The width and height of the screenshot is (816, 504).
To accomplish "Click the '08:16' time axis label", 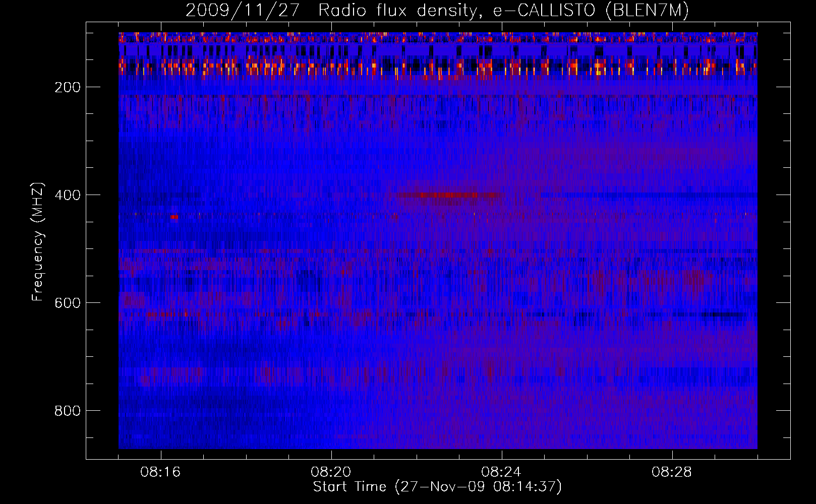I will [x=160, y=472].
